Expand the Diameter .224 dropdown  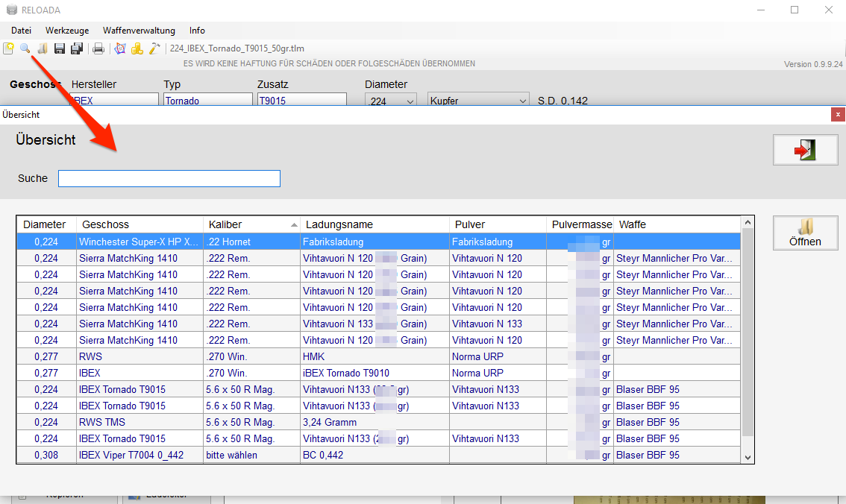click(410, 101)
